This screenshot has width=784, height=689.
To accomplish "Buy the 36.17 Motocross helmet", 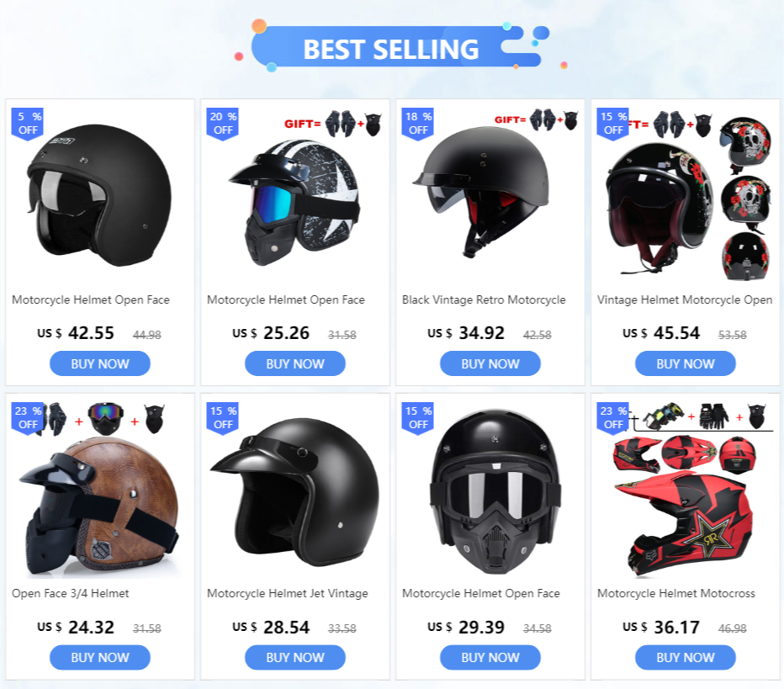I will click(685, 657).
